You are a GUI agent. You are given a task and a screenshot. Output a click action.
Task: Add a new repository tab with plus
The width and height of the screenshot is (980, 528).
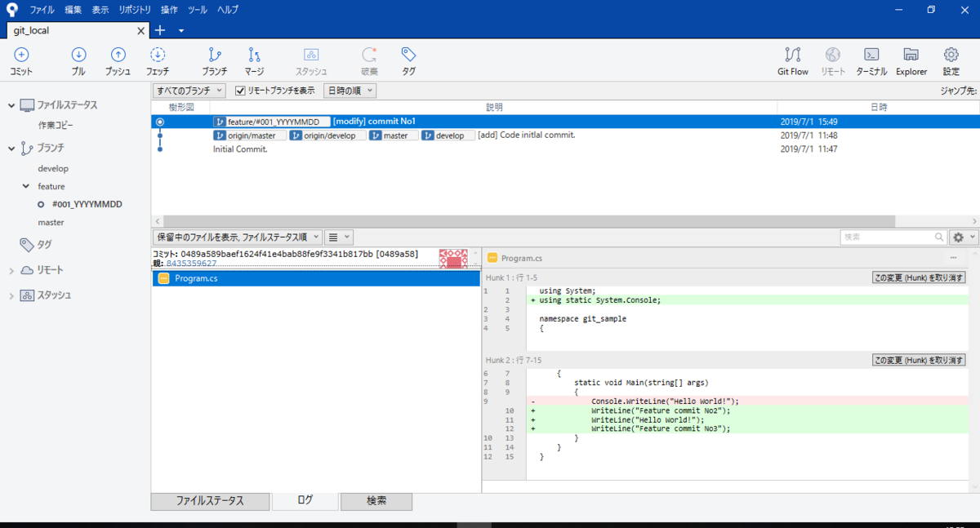coord(160,30)
